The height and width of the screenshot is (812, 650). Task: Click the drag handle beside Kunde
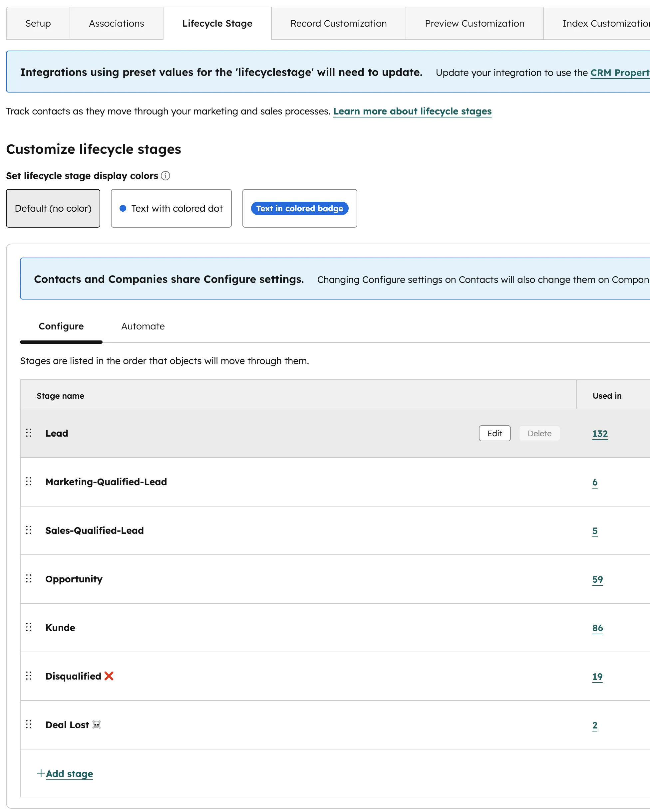pos(29,627)
